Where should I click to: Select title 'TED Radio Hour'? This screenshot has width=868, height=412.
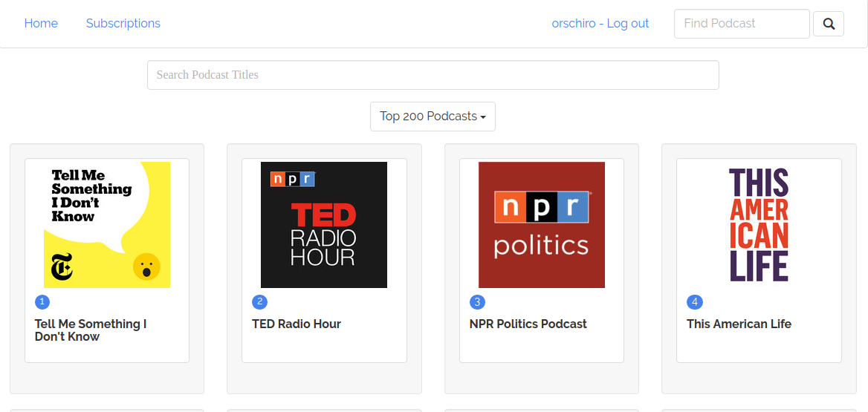(297, 324)
